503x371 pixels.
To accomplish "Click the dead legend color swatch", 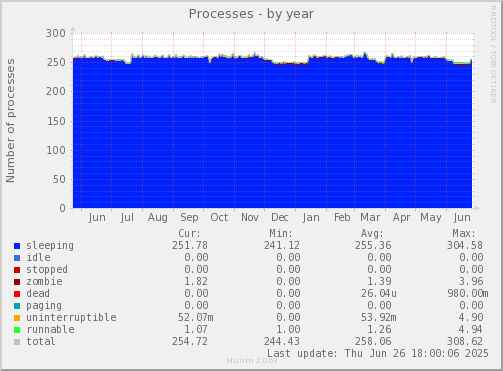I will pos(17,294).
